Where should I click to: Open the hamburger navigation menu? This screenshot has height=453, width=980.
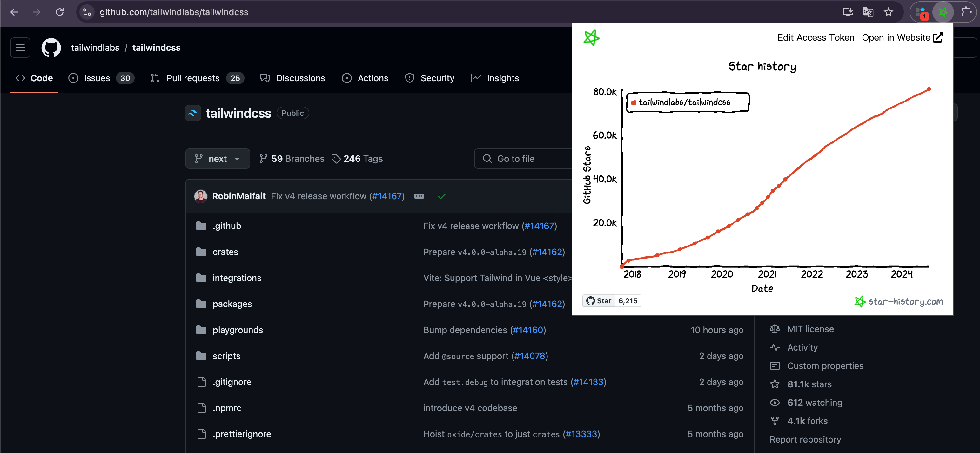coord(20,48)
